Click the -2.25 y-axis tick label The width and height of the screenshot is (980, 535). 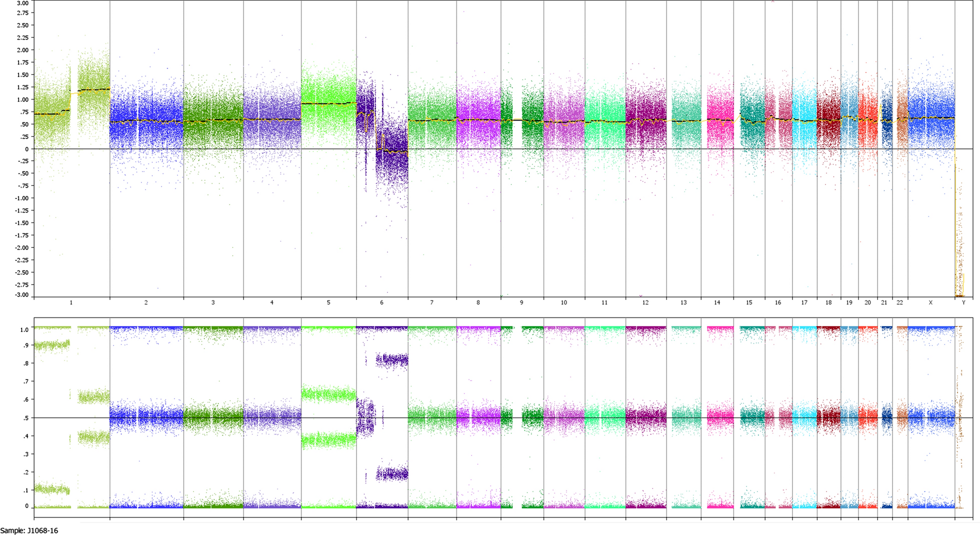coord(21,260)
